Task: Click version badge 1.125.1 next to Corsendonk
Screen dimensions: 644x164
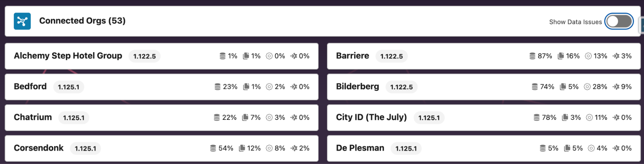Action: pos(85,149)
